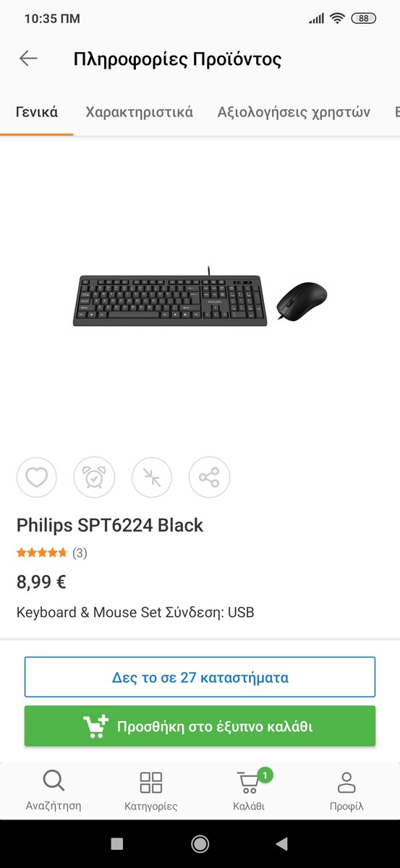Open Κατηγορίες categories grid icon
400x868 pixels.
(150, 790)
